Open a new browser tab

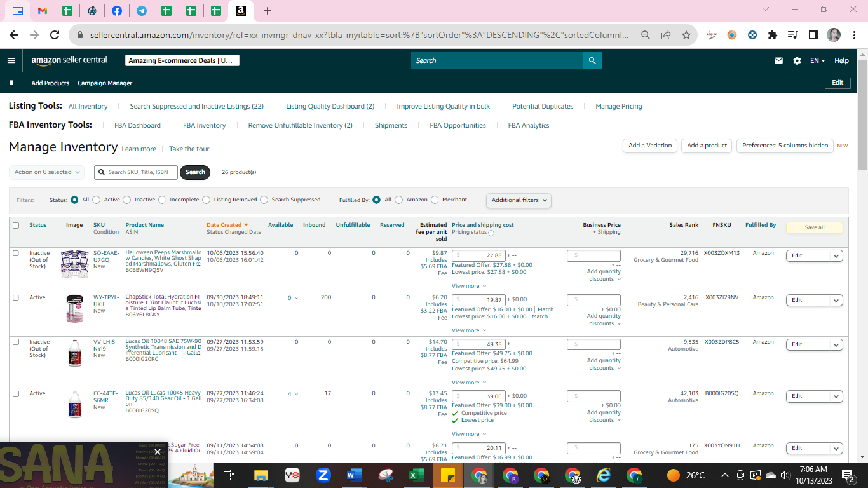click(268, 11)
